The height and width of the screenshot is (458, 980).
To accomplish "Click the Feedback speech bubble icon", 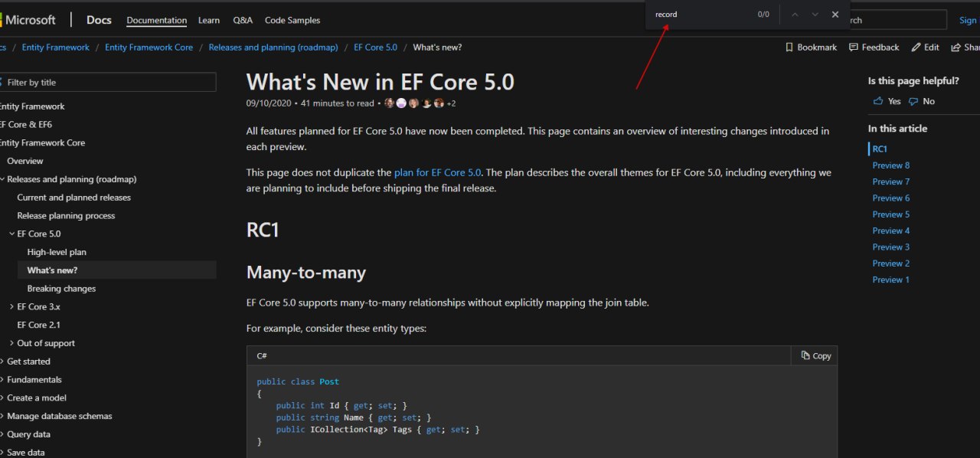I will coord(854,47).
